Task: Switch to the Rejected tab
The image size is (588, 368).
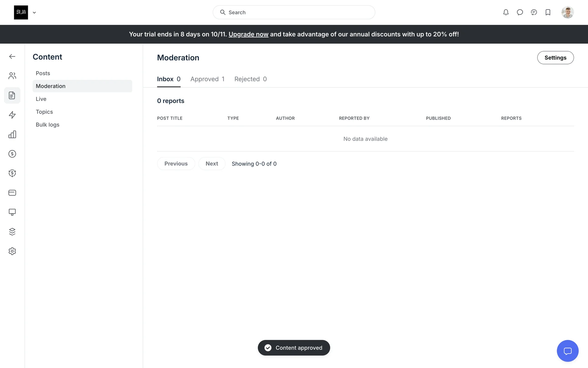Action: point(250,79)
